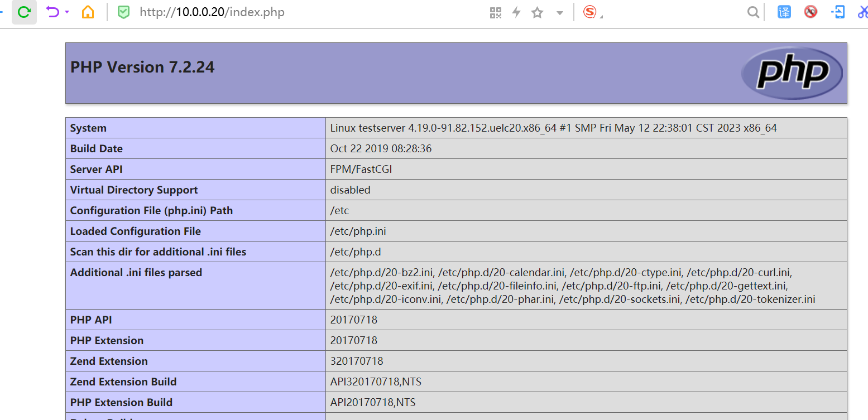
Task: Click the PHP logo image
Action: (792, 73)
